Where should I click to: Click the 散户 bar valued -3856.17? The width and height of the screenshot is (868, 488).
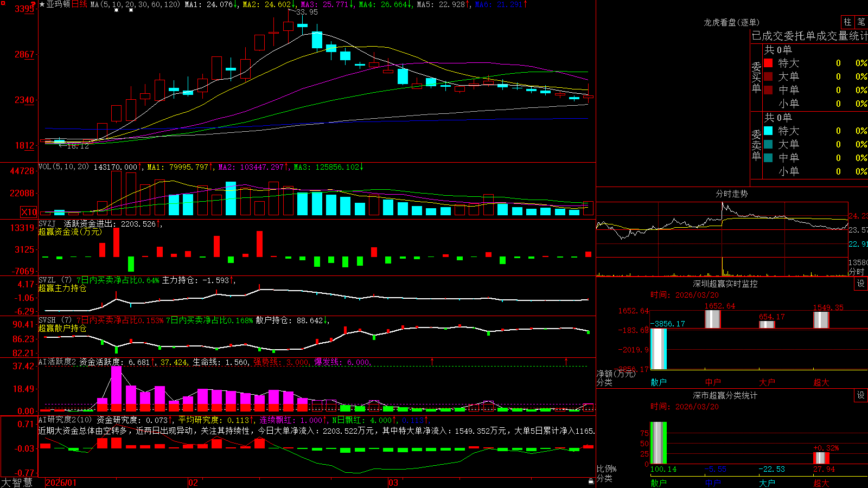[659, 349]
